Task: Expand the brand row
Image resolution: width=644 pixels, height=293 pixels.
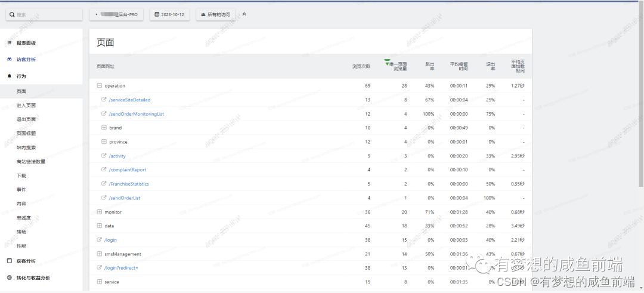Action: (104, 128)
